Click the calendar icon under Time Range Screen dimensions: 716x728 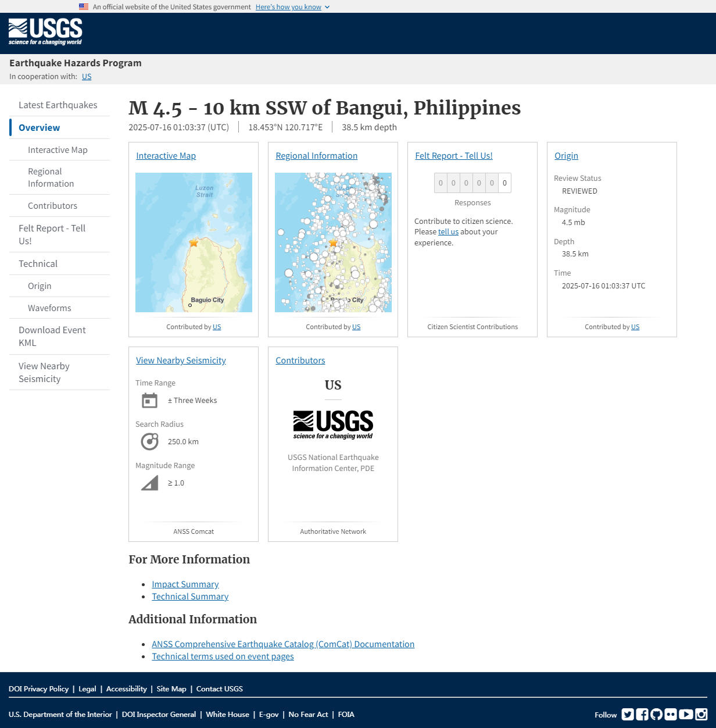149,401
